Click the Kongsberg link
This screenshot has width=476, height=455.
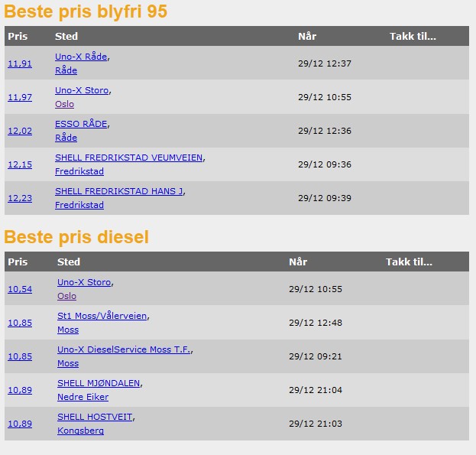[80, 431]
